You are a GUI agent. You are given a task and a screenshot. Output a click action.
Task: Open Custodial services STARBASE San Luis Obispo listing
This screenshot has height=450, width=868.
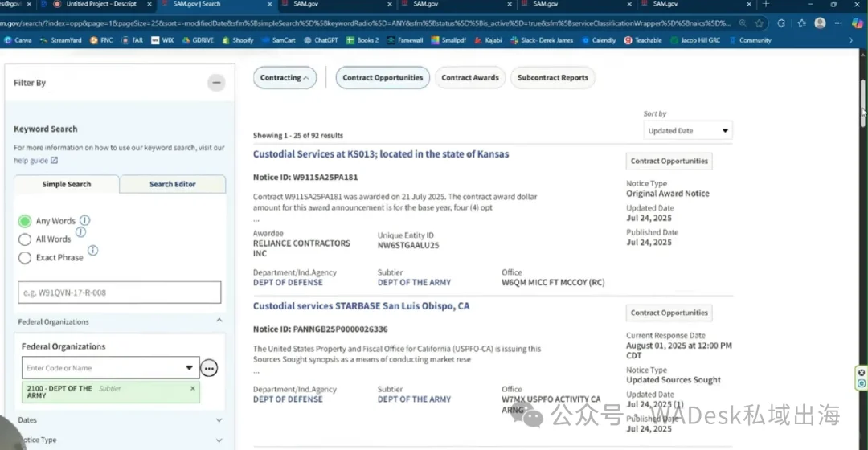[x=361, y=305]
